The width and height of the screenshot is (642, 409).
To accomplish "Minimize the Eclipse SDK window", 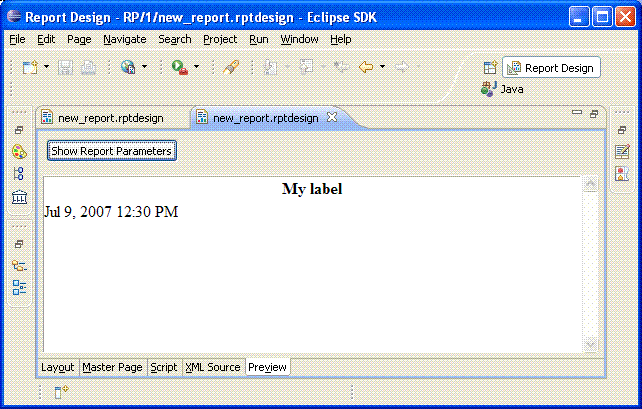I will tap(579, 17).
